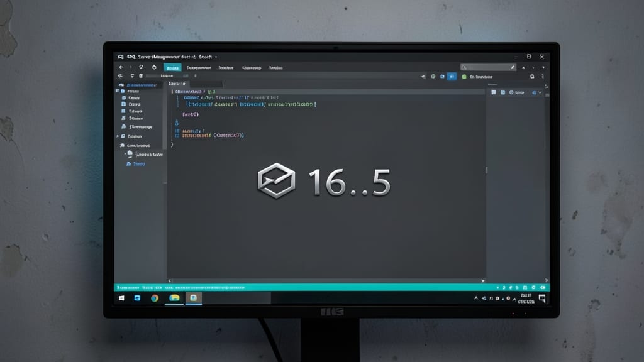Click the bell-shaped icon near the kebab menu
Viewport: 644px width, 362px height.
click(532, 76)
